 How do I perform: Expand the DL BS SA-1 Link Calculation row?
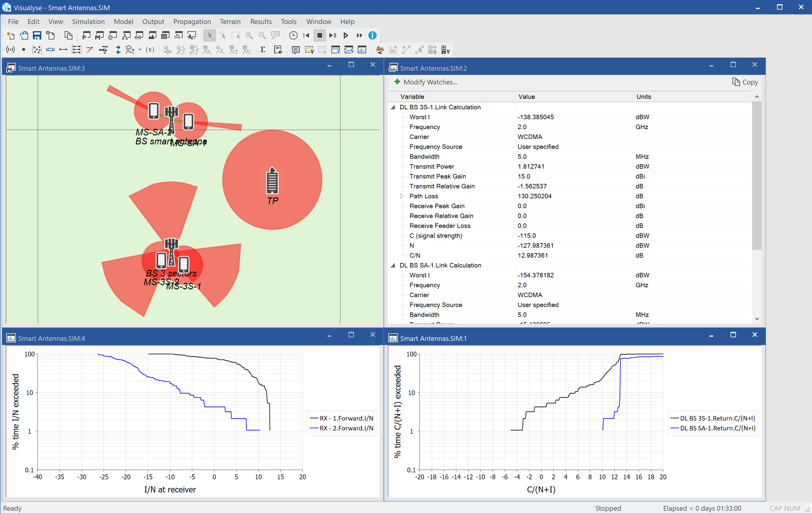point(395,265)
